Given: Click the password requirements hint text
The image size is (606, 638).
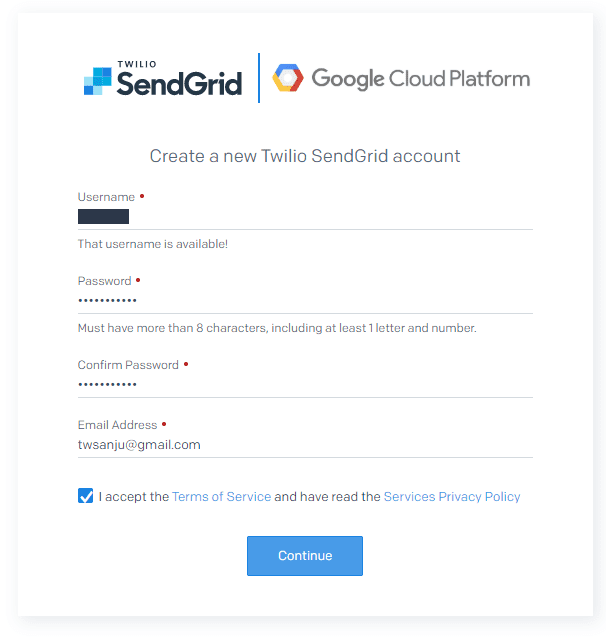Looking at the screenshot, I should [x=277, y=328].
